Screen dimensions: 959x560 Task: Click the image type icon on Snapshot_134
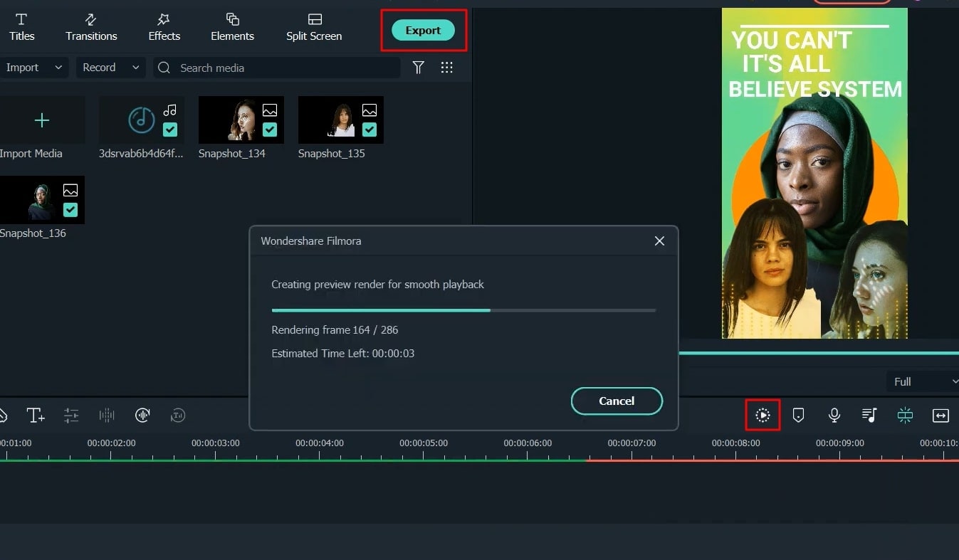270,110
